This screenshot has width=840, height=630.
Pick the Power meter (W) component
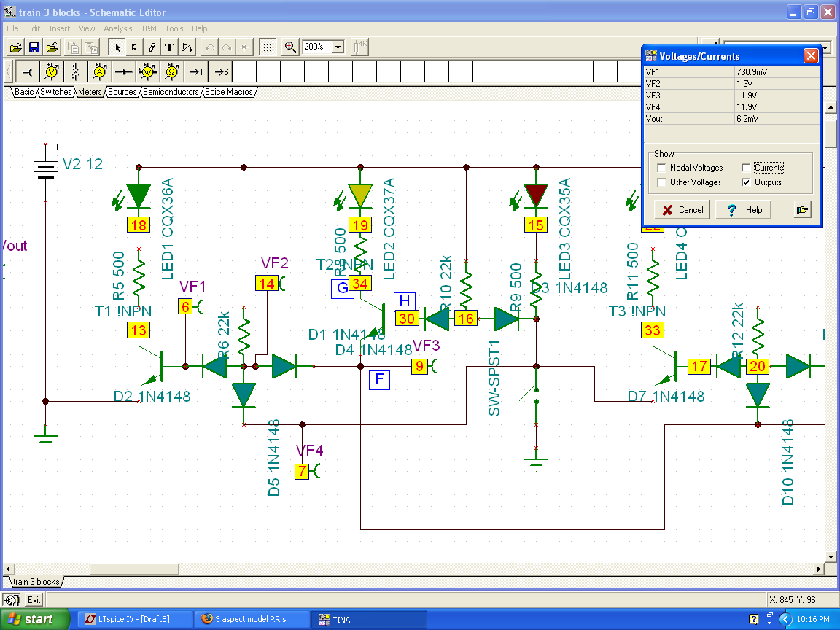148,71
